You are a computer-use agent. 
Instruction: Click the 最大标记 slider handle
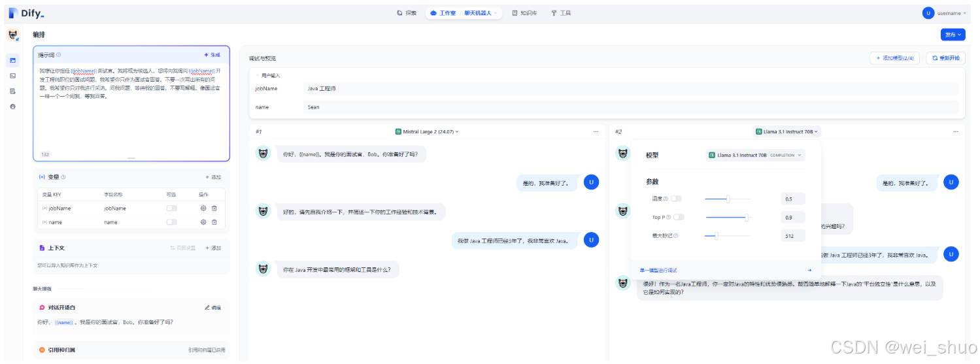coord(717,235)
